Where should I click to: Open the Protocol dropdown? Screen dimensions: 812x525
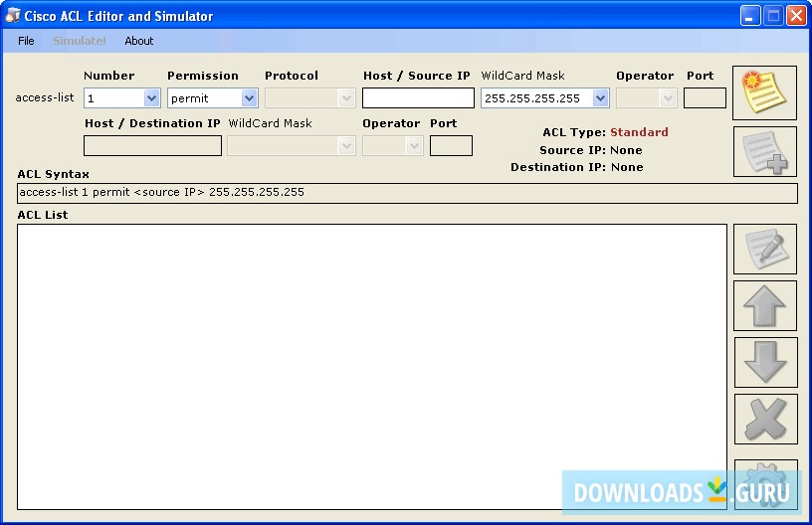(x=346, y=97)
